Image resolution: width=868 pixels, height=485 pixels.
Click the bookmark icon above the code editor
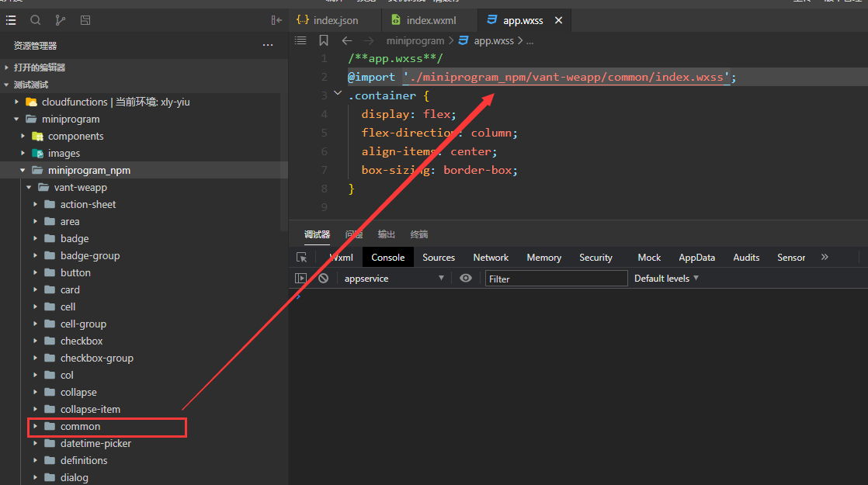pyautogui.click(x=324, y=40)
